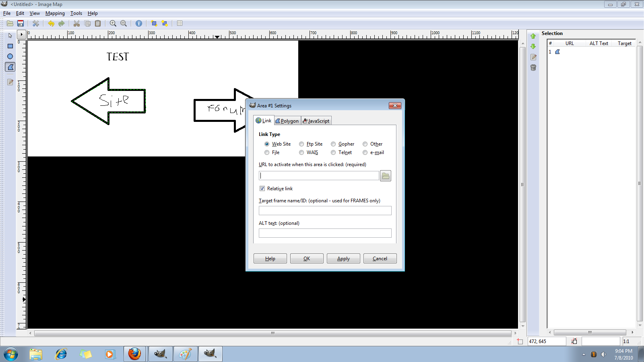The image size is (644, 362).
Task: Open the Tools menu
Action: pyautogui.click(x=76, y=13)
